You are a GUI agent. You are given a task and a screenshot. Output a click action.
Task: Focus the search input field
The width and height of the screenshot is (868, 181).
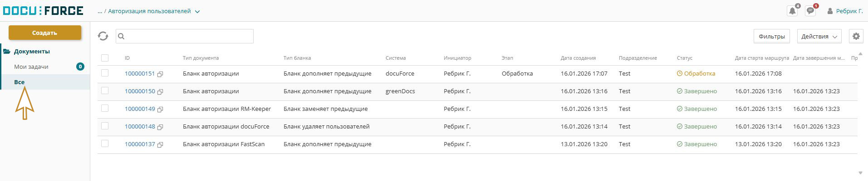click(185, 36)
